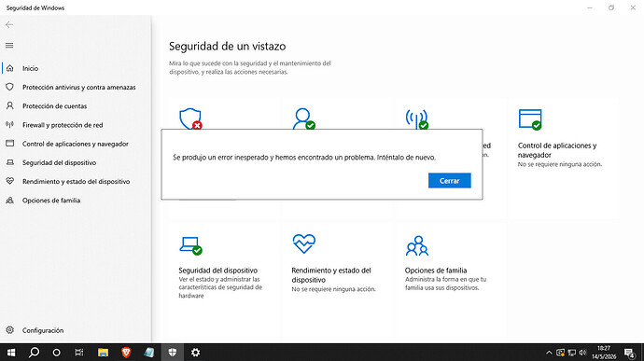644x361 pixels.
Task: Close the error dialog with Cerrar
Action: [x=449, y=181]
